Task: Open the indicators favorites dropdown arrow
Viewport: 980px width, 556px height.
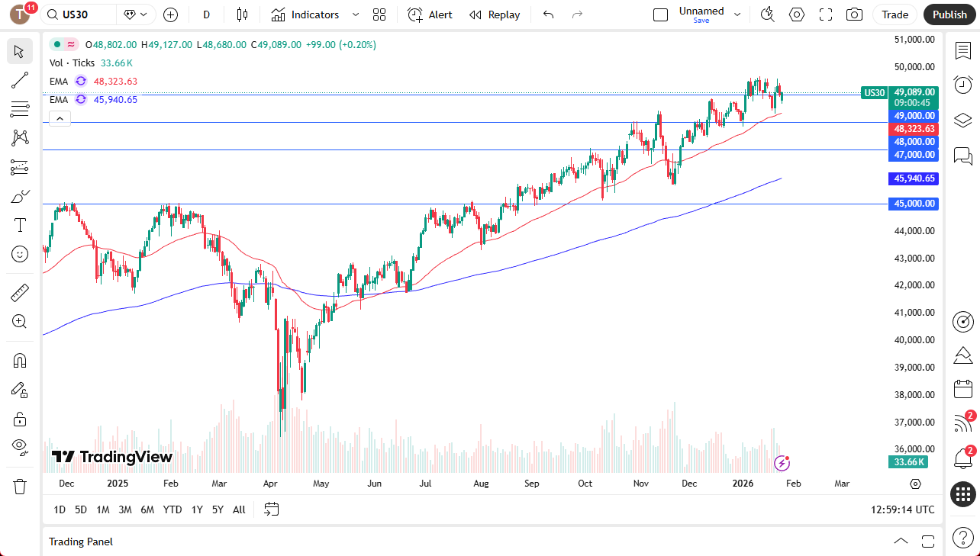Action: pos(355,14)
